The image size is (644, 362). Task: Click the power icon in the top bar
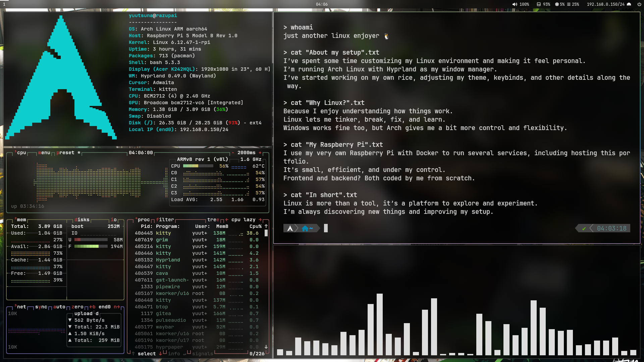click(639, 4)
